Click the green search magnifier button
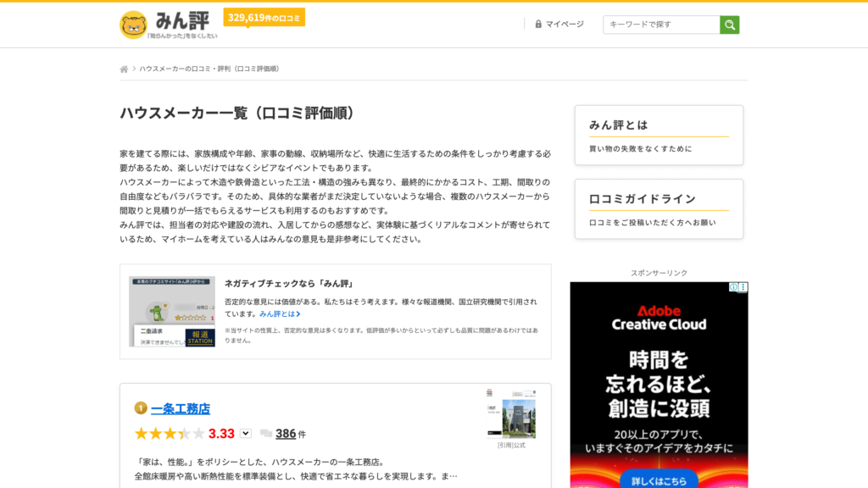The width and height of the screenshot is (868, 488). coord(730,25)
